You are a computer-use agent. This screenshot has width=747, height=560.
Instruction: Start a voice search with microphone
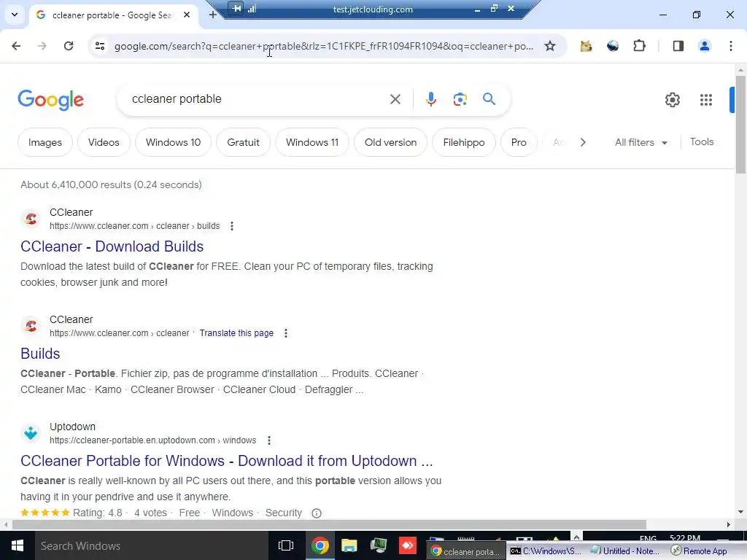[x=431, y=99]
